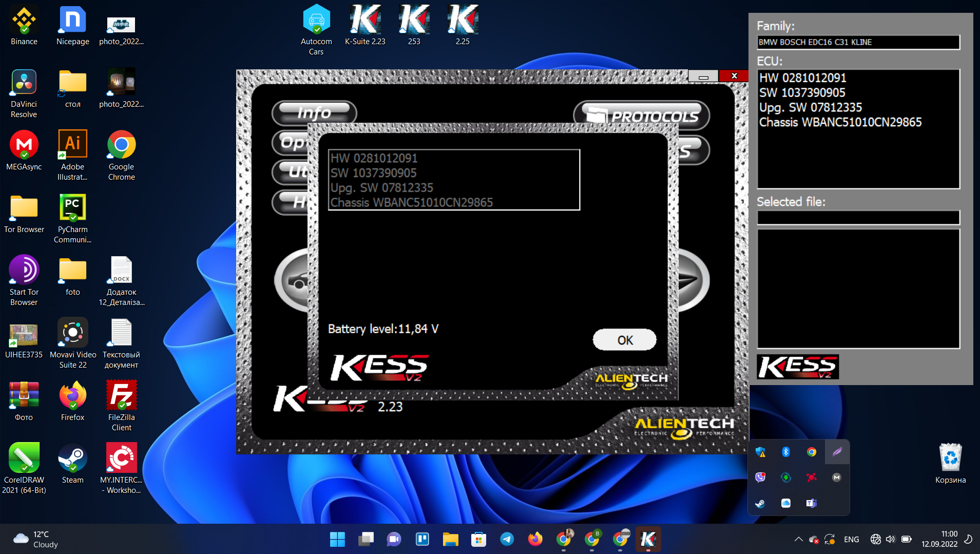Open the K-Suite 2.23 desktop shortcut
The image size is (980, 554).
[x=365, y=26]
